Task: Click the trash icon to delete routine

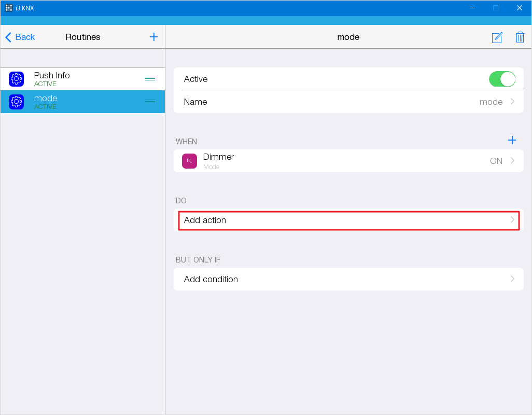Action: (x=520, y=37)
